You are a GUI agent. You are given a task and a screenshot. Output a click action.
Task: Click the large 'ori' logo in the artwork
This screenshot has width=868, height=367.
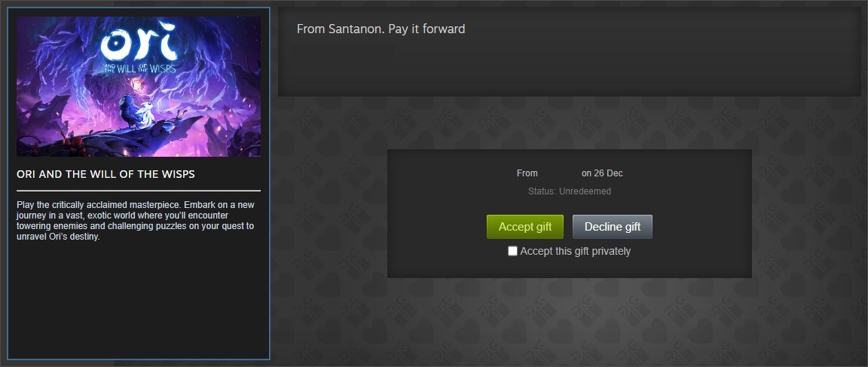139,41
